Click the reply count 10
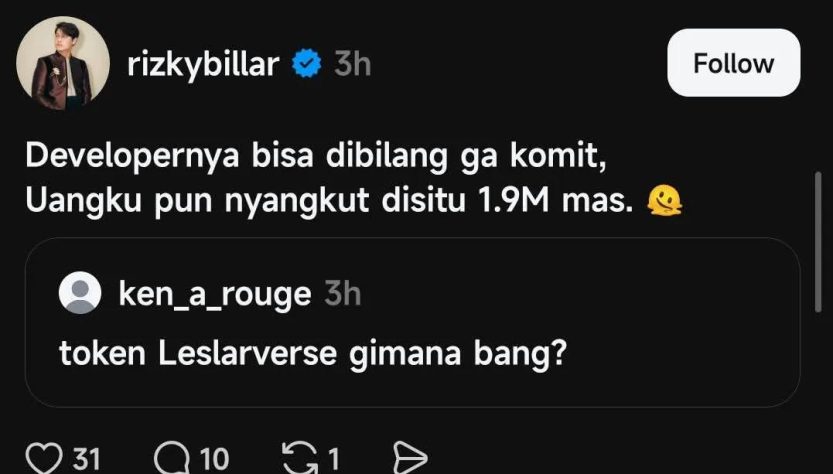 pyautogui.click(x=213, y=459)
